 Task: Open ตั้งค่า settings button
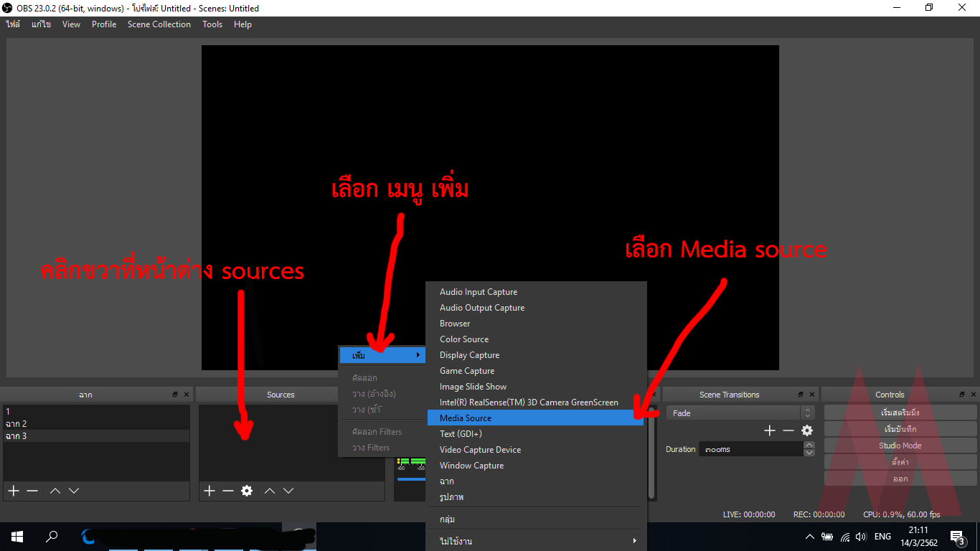(900, 462)
